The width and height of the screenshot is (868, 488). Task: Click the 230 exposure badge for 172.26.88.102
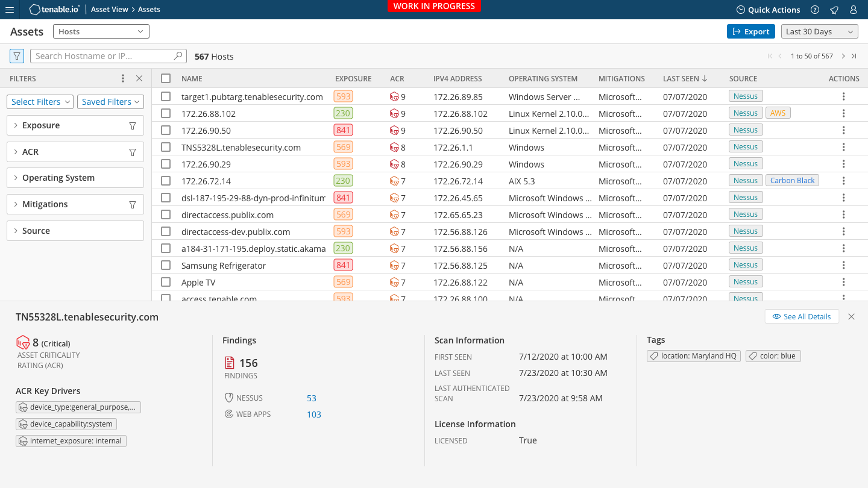click(343, 113)
